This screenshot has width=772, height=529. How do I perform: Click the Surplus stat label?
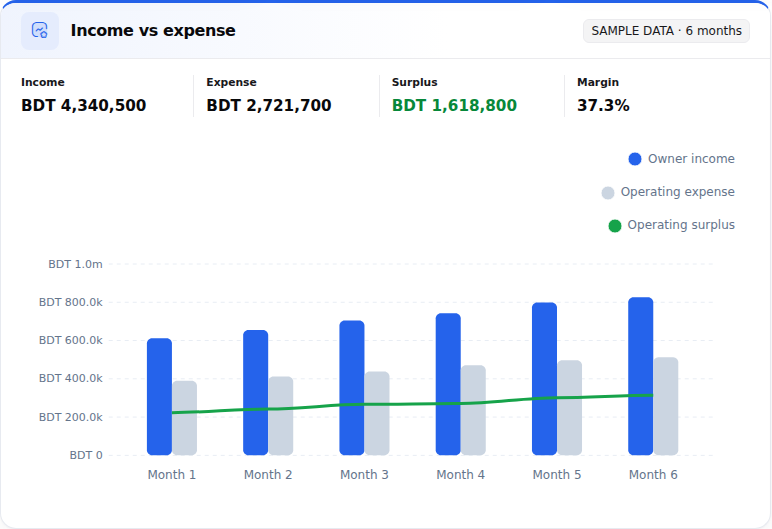pos(415,82)
